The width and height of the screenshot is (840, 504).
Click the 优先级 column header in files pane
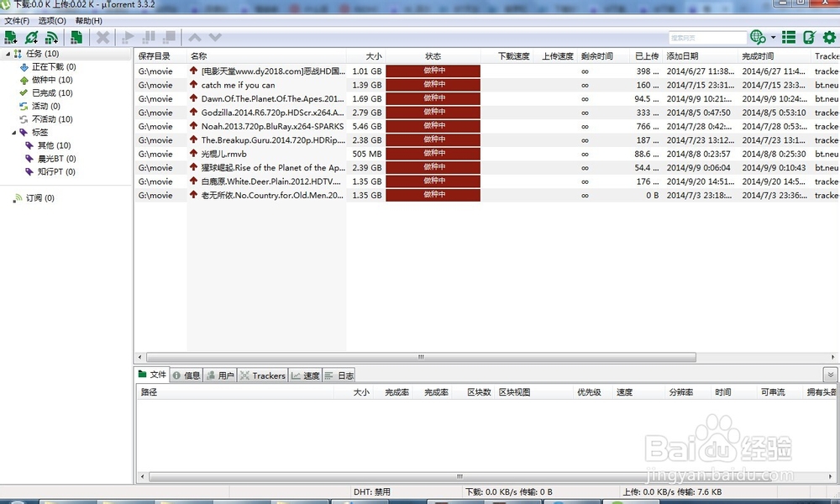point(591,392)
